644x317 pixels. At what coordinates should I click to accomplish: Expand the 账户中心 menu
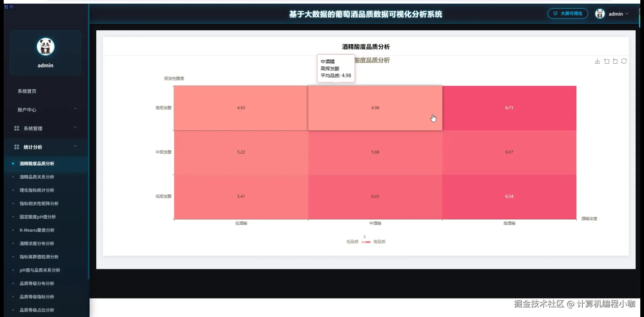coord(45,109)
